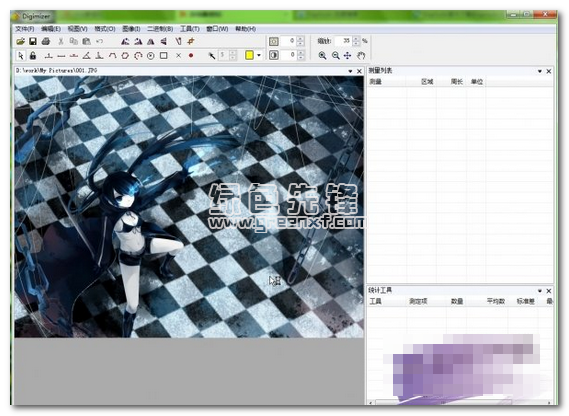
Task: Click the yellow color swatch
Action: [249, 55]
